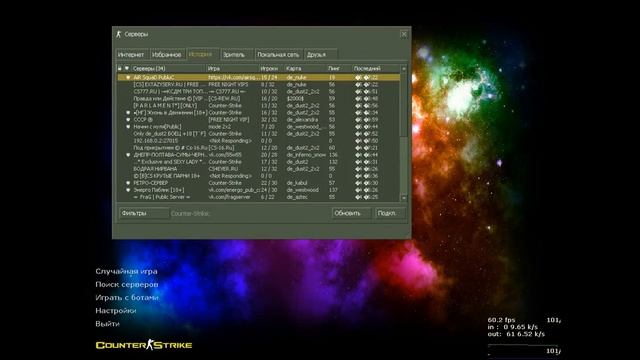
Task: Click the Подкл. connect button
Action: coord(390,213)
